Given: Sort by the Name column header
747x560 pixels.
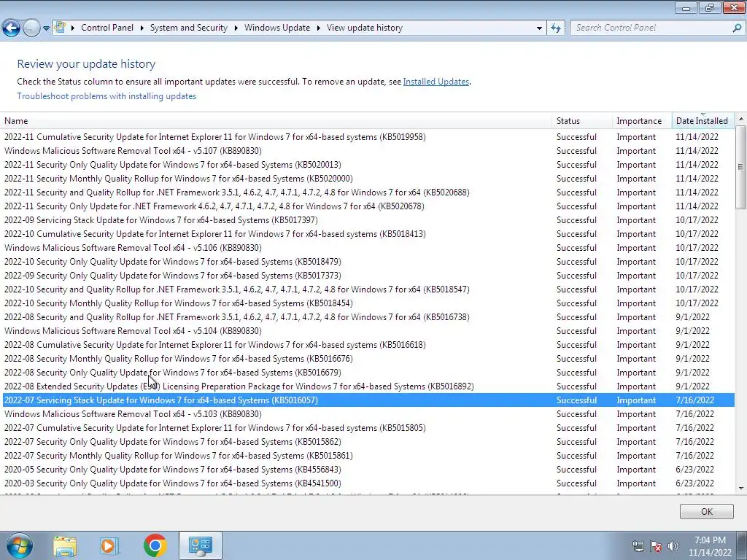Looking at the screenshot, I should pyautogui.click(x=276, y=121).
